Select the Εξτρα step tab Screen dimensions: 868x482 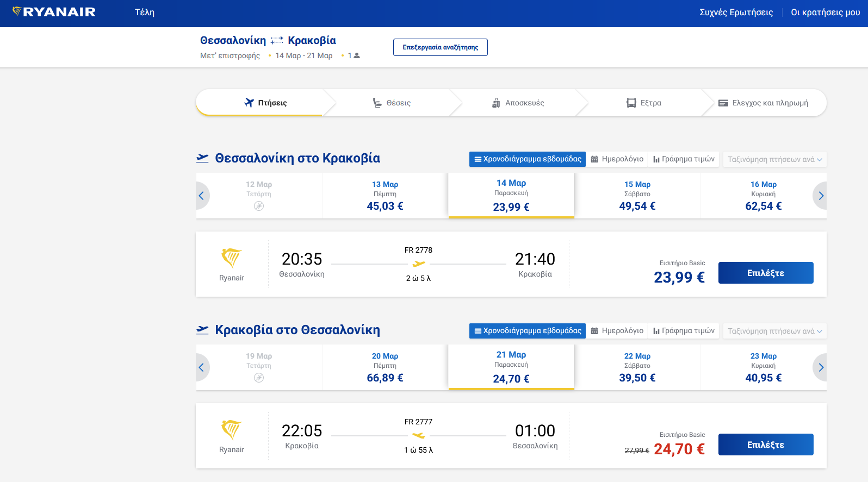click(644, 103)
